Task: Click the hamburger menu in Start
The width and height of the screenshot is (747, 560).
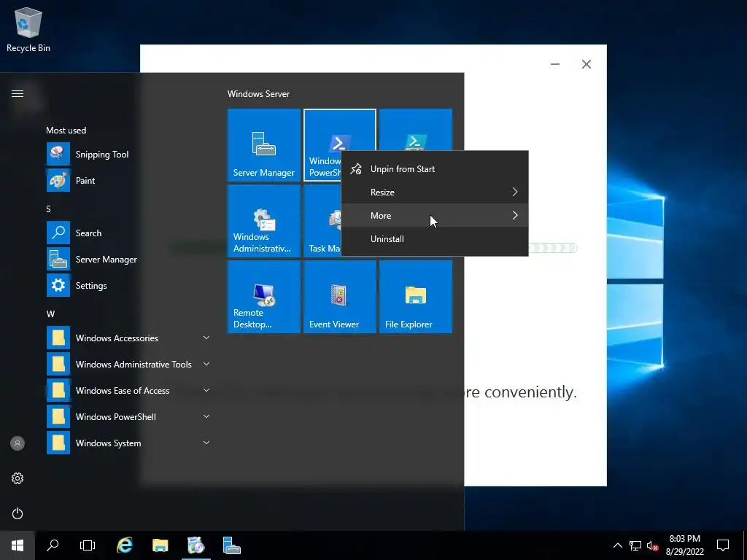Action: [18, 93]
